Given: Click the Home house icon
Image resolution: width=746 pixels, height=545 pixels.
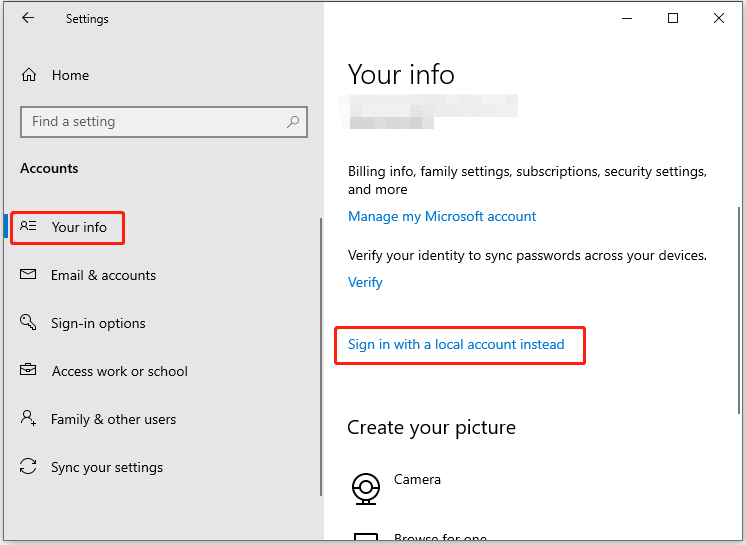Looking at the screenshot, I should (x=29, y=75).
